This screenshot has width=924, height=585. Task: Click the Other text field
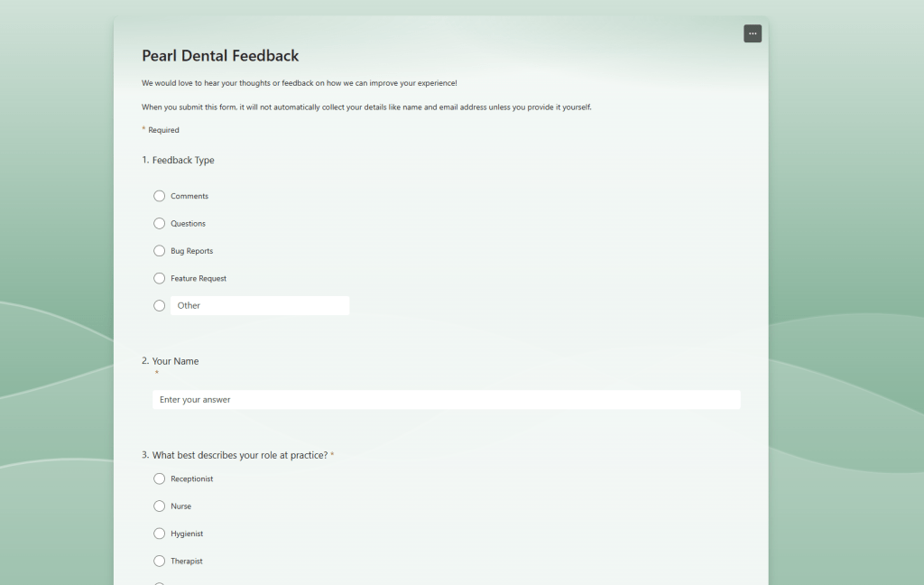click(260, 306)
